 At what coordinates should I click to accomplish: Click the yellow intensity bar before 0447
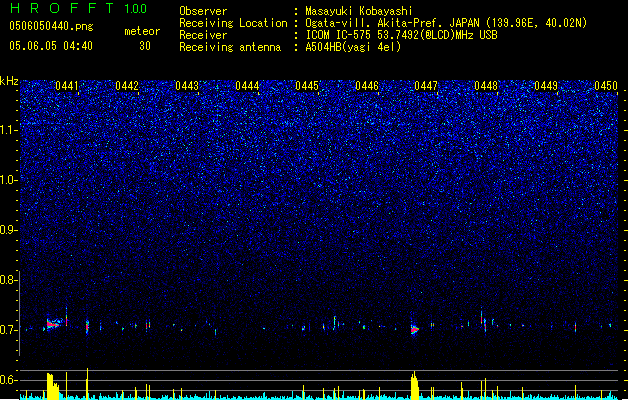point(414,385)
